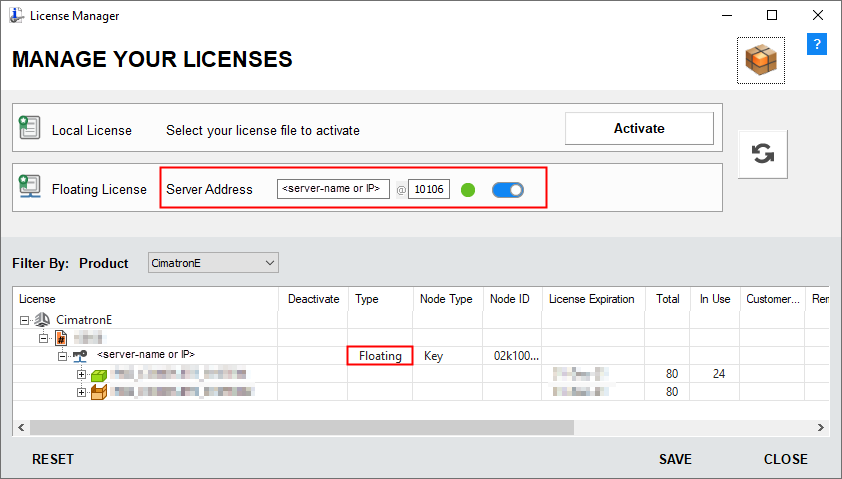Click the Type column header
This screenshot has height=479, width=842.
[381, 299]
